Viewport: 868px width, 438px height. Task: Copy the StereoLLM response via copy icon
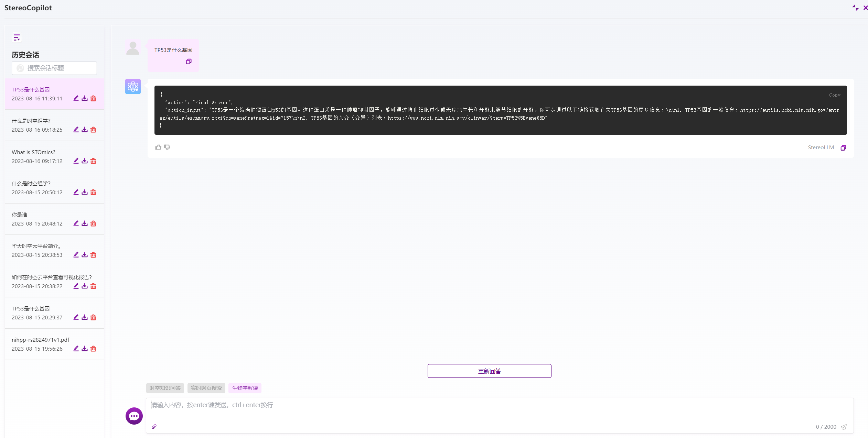843,147
